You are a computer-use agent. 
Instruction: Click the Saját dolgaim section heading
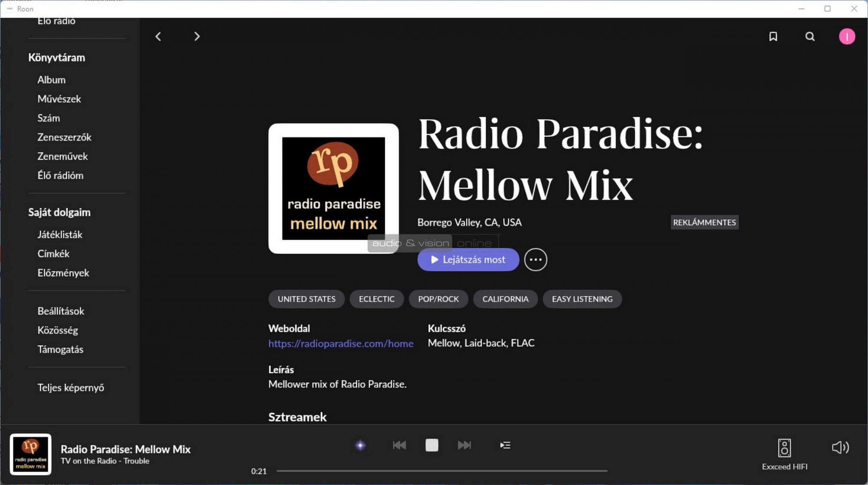(59, 212)
